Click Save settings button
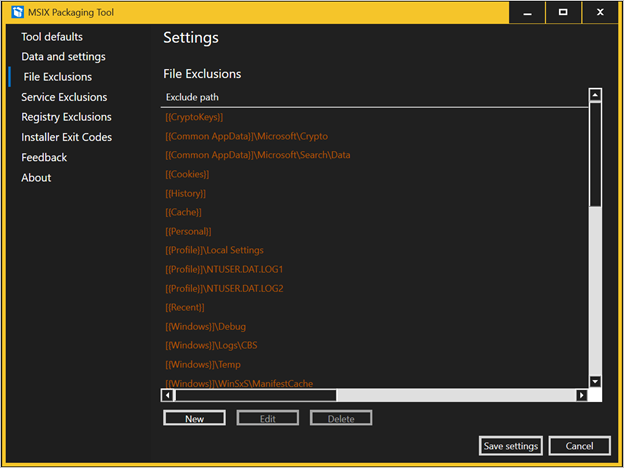Image resolution: width=624 pixels, height=468 pixels. [511, 446]
